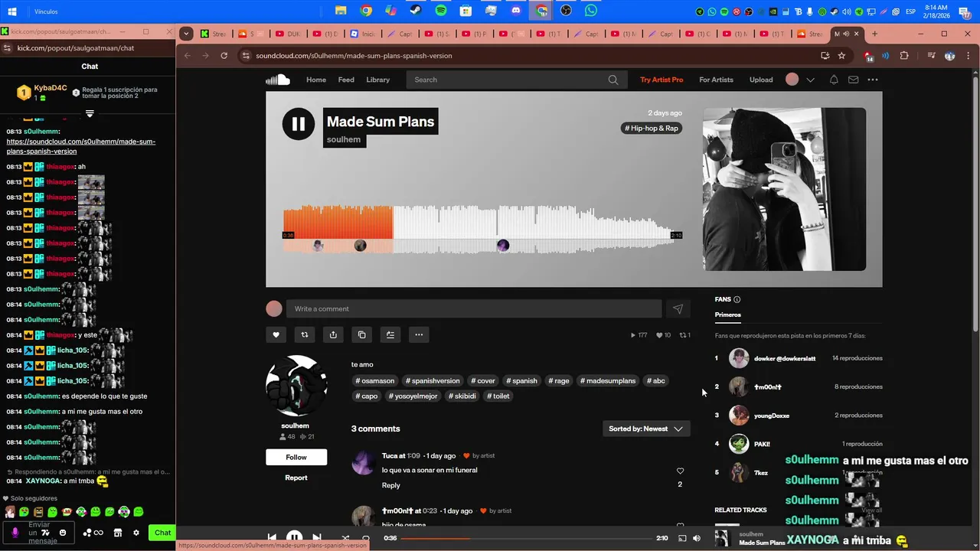Click the #osamason tag

376,380
